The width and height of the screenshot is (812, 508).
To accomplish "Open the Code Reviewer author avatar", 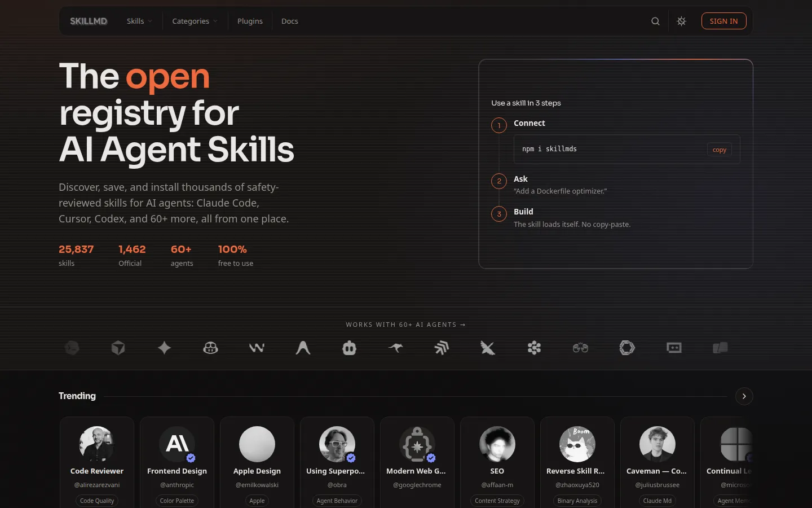I will click(97, 444).
